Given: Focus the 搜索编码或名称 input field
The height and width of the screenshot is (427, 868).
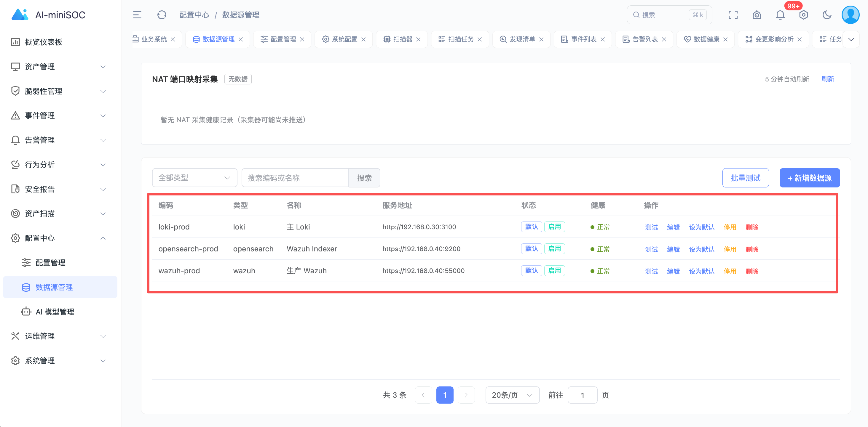Looking at the screenshot, I should tap(295, 178).
